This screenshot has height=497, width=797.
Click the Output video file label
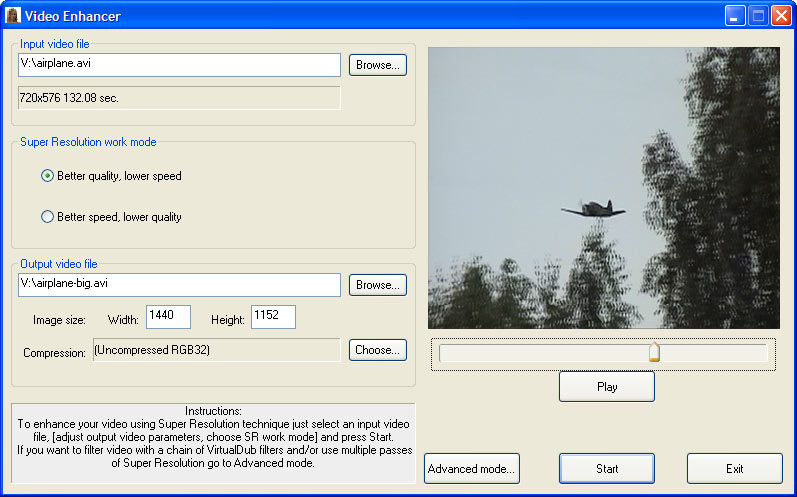[x=59, y=264]
